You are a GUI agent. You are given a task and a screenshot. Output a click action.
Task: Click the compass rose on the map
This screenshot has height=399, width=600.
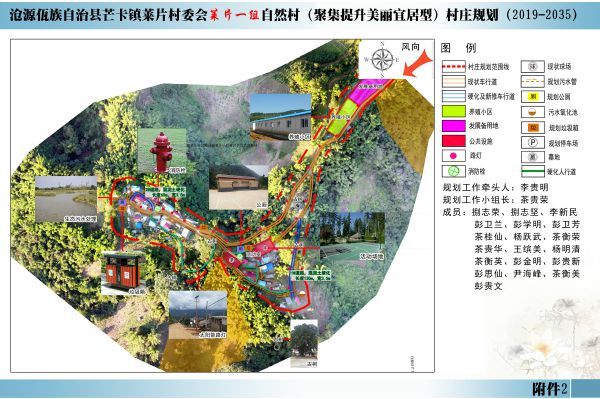[x=382, y=59]
